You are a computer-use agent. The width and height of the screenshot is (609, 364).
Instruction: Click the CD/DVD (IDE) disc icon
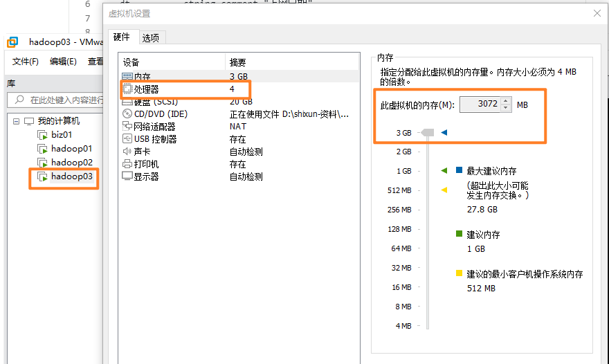point(127,113)
